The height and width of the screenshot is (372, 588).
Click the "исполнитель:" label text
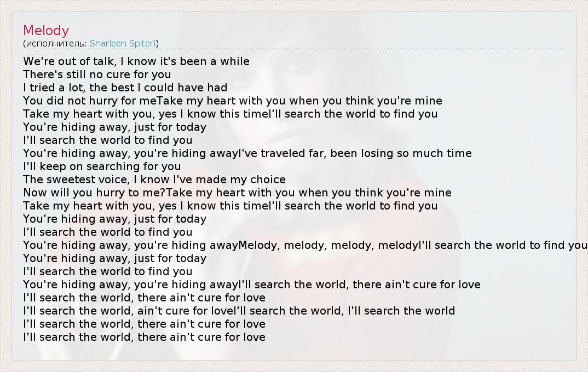tap(56, 43)
